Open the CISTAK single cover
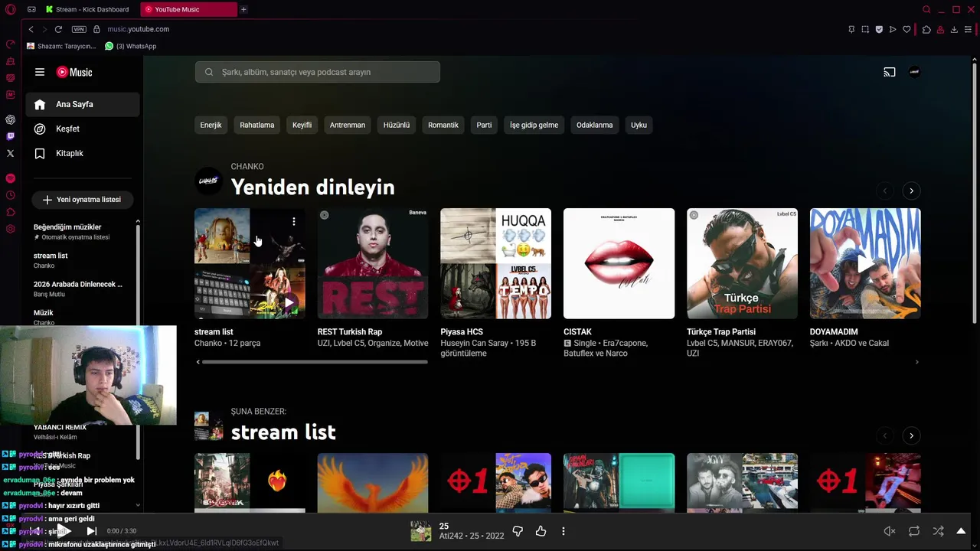 (619, 263)
